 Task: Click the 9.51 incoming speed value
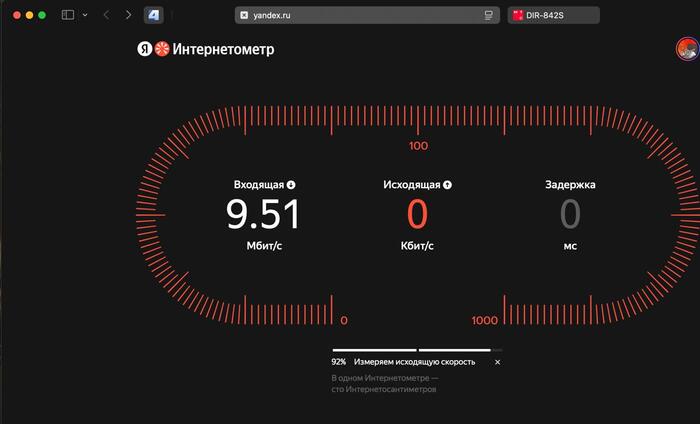263,215
